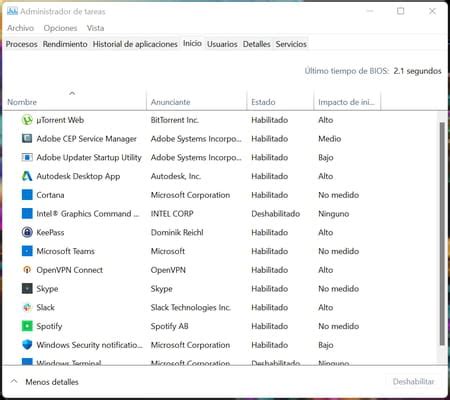450x400 pixels.
Task: Click the 2.1 segundos BIOS time value
Action: click(417, 71)
